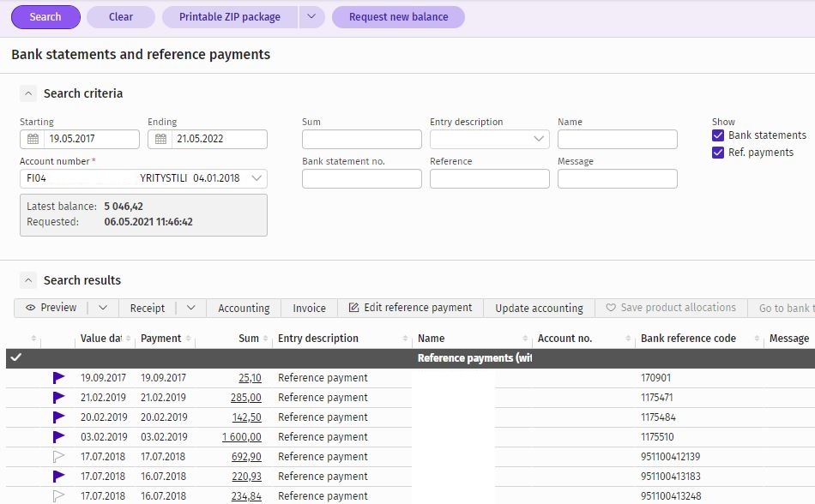Collapse the Search criteria section
Screen dimensions: 815x504
(28, 93)
